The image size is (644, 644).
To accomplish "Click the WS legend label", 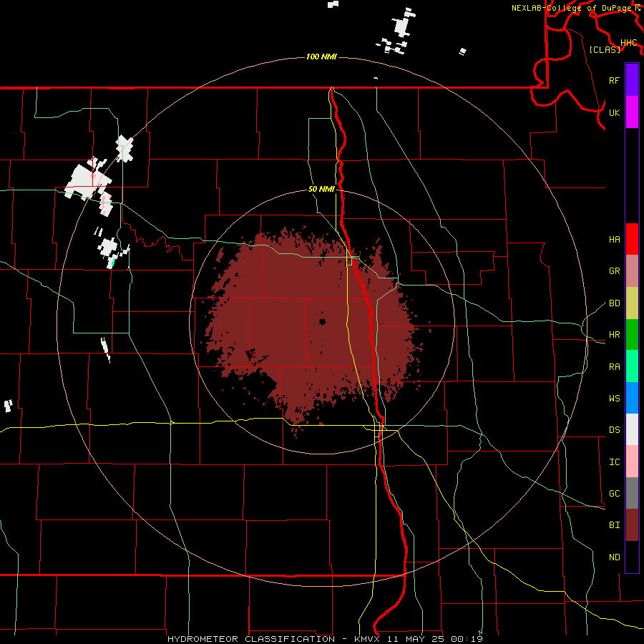I will (614, 399).
